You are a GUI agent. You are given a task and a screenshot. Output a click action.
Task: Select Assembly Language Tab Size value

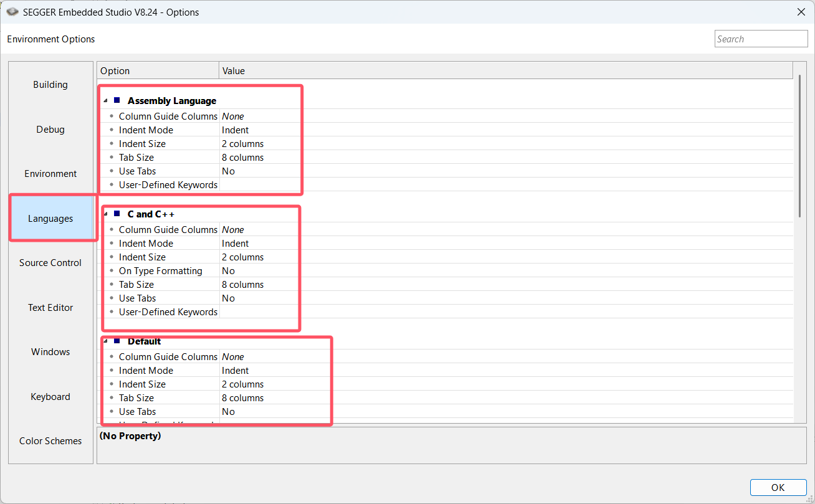506,158
